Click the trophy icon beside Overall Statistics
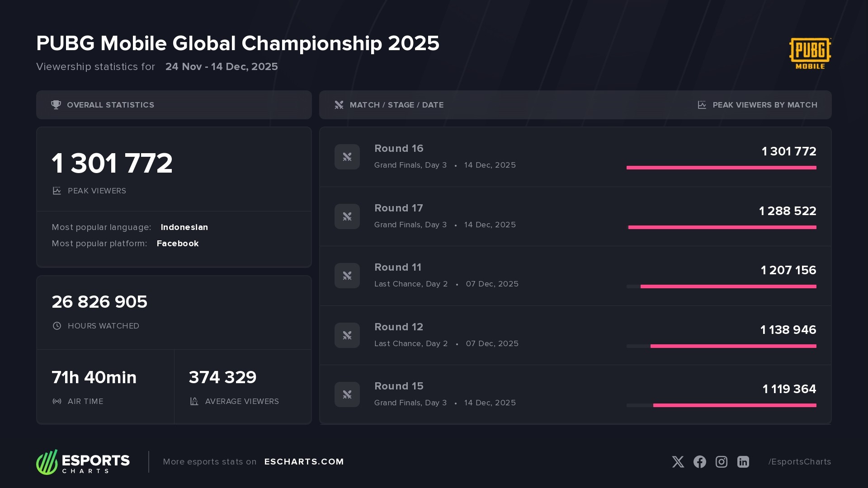 56,105
